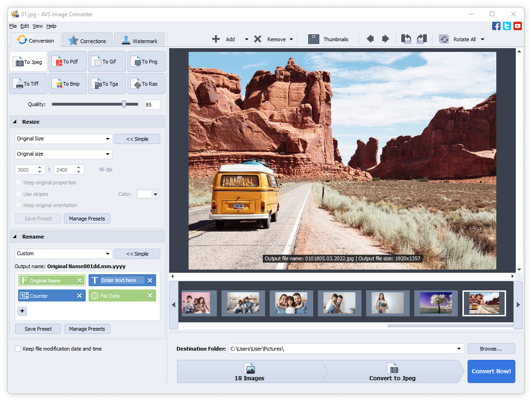532x402 pixels.
Task: Expand the Destination Folder path dropdown
Action: tap(459, 349)
